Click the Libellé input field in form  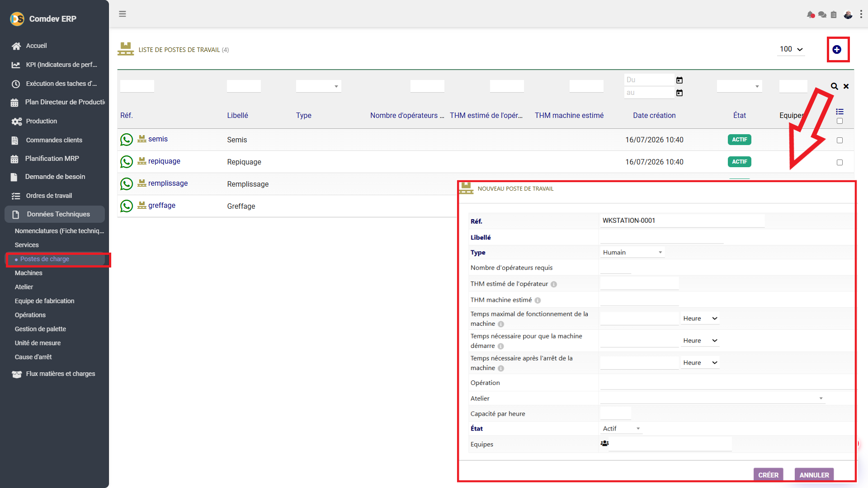pyautogui.click(x=662, y=237)
